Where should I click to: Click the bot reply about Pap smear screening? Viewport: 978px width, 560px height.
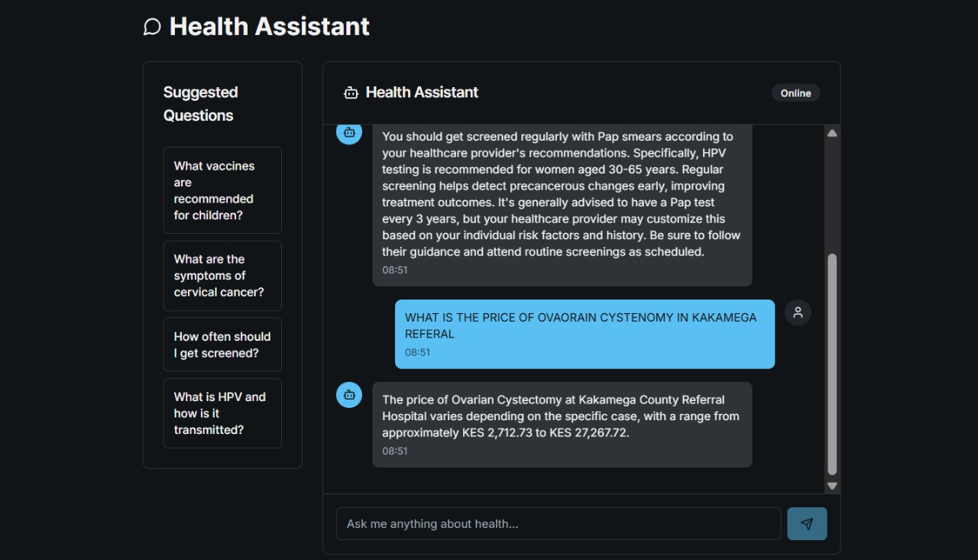pos(562,206)
